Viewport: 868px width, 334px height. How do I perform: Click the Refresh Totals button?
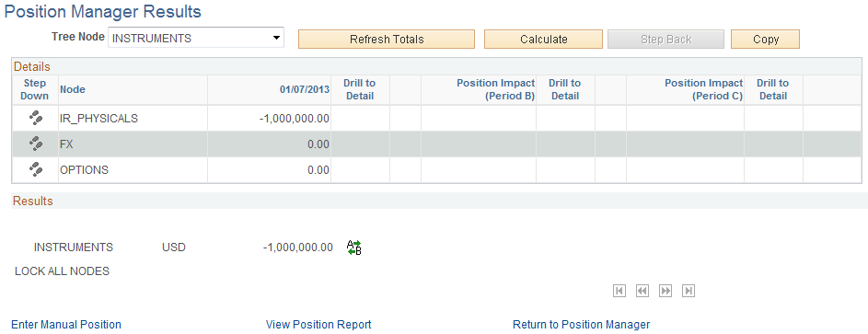tap(387, 40)
